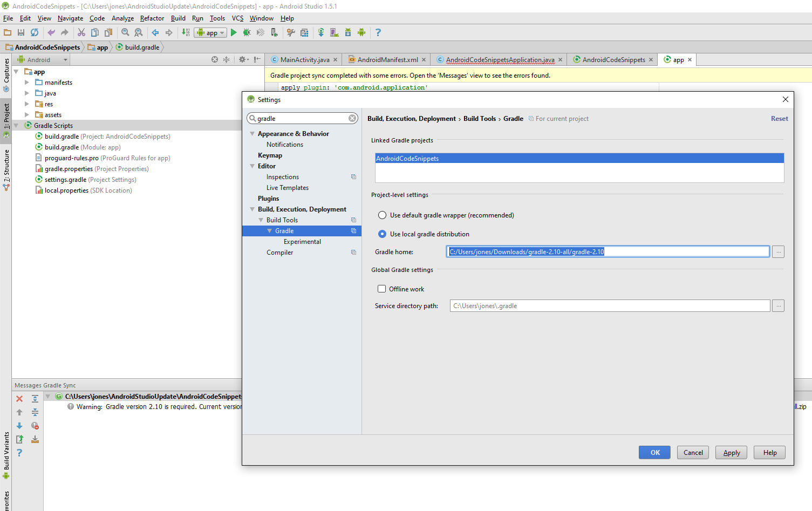
Task: Open the Android project view dropdown
Action: tap(43, 59)
